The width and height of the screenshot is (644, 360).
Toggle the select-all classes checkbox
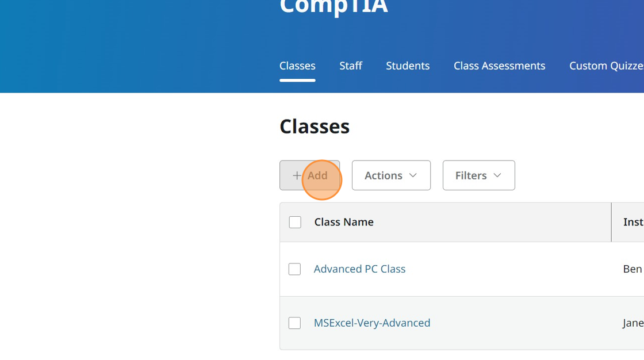295,222
